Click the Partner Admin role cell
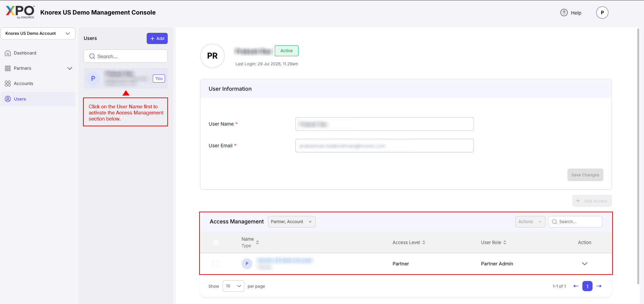 pyautogui.click(x=497, y=264)
